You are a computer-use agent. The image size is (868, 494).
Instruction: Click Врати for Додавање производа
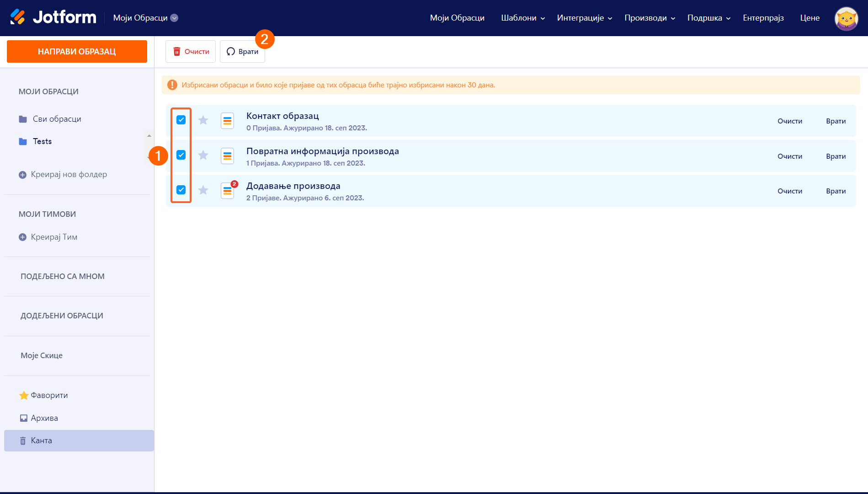(x=836, y=191)
